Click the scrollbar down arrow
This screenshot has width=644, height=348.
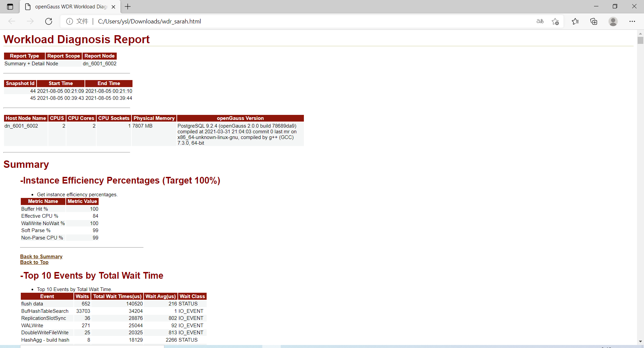pyautogui.click(x=640, y=341)
